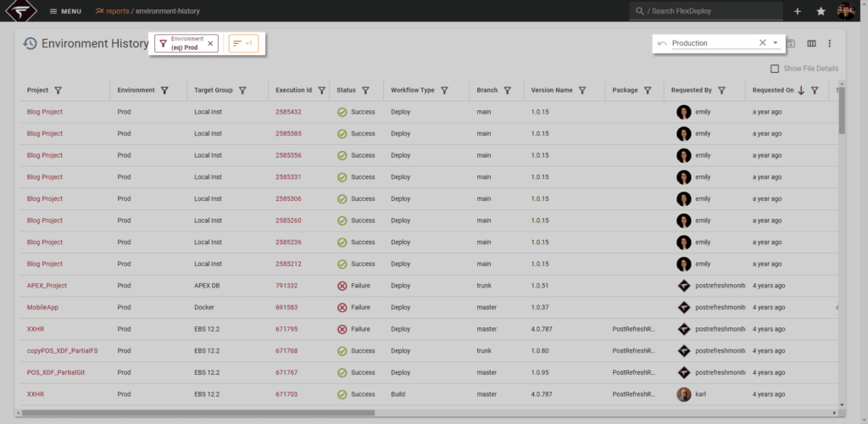Screen dimensions: 868x424
Task: Click the Failure status icon for APEX_Project
Action: [x=342, y=286]
